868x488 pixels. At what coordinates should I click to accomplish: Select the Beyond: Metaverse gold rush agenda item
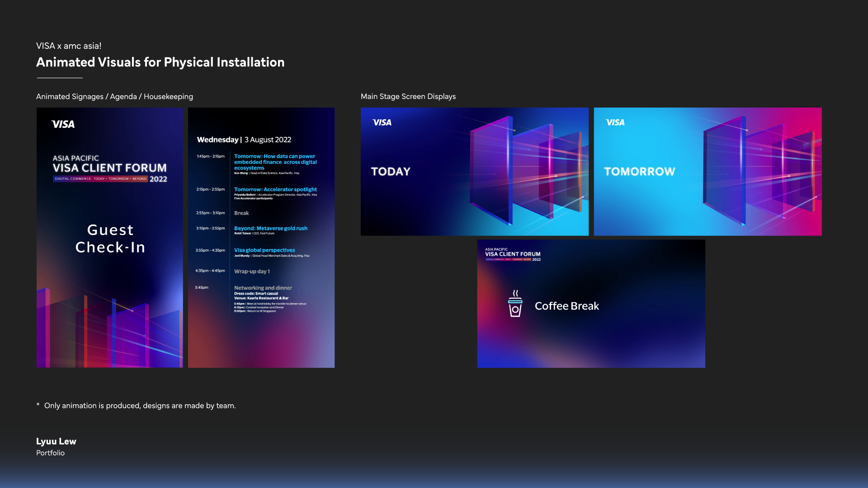tap(270, 229)
